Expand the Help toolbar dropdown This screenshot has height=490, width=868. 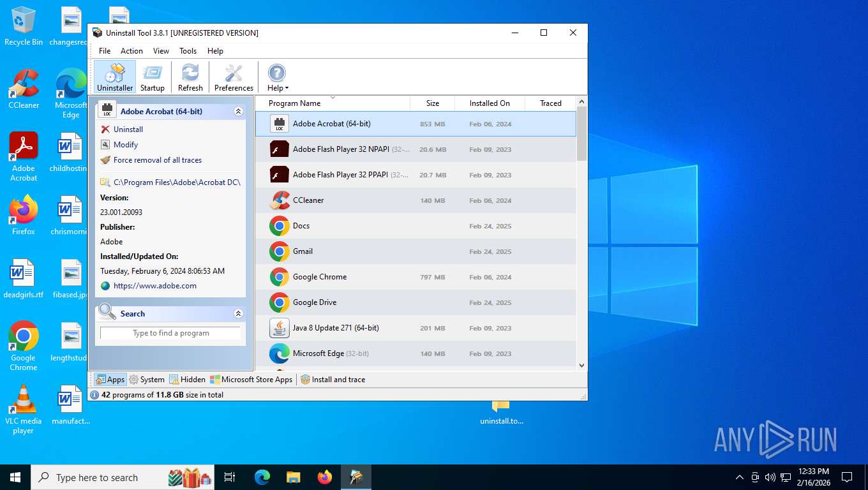[x=278, y=77]
